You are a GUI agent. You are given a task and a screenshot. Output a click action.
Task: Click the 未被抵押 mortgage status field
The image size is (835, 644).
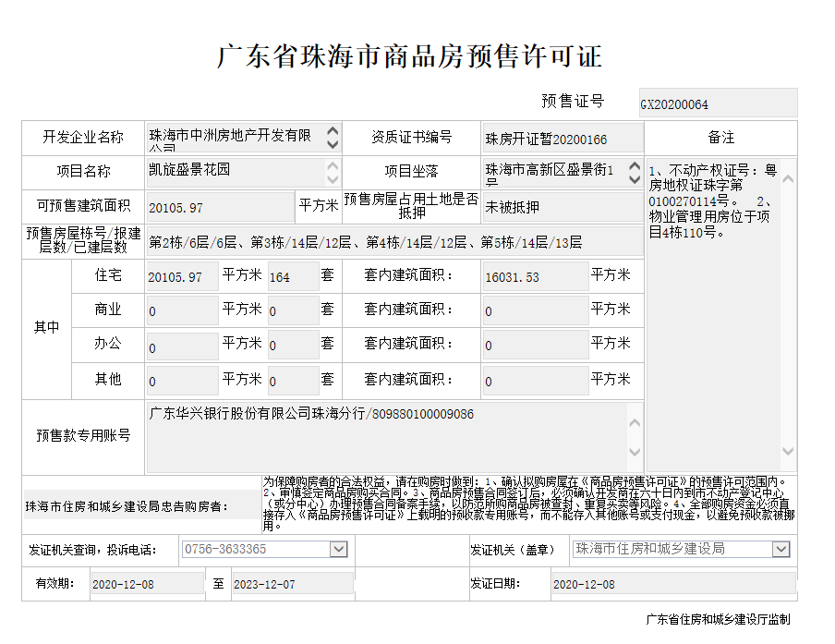(562, 207)
